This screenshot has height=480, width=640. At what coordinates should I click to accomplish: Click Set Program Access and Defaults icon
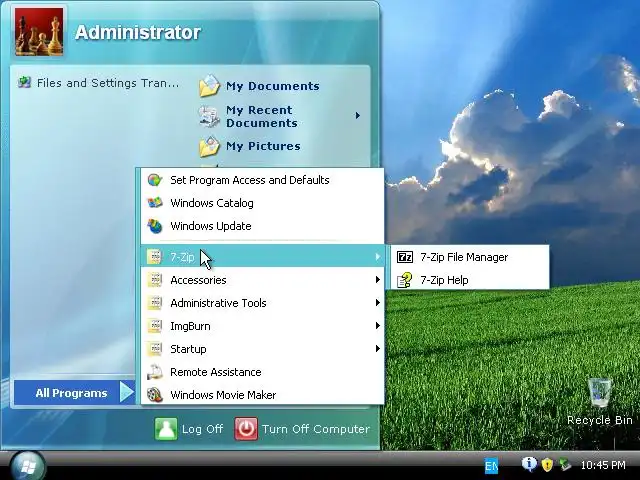pos(155,180)
